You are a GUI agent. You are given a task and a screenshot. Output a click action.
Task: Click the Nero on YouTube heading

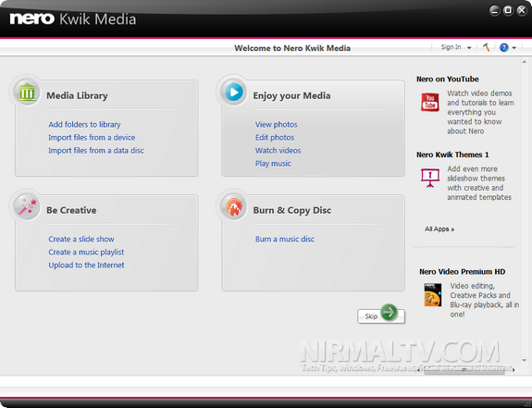448,79
